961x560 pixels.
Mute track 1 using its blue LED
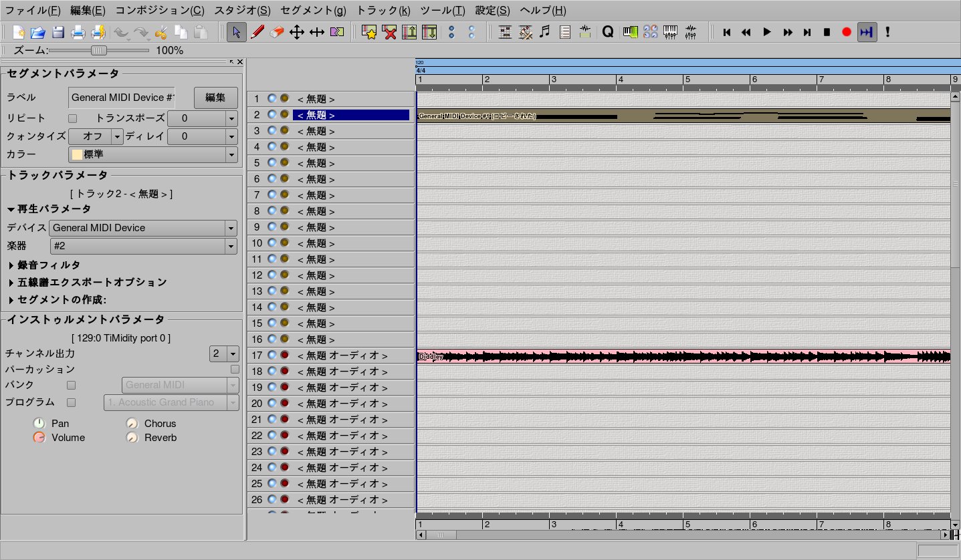point(272,98)
